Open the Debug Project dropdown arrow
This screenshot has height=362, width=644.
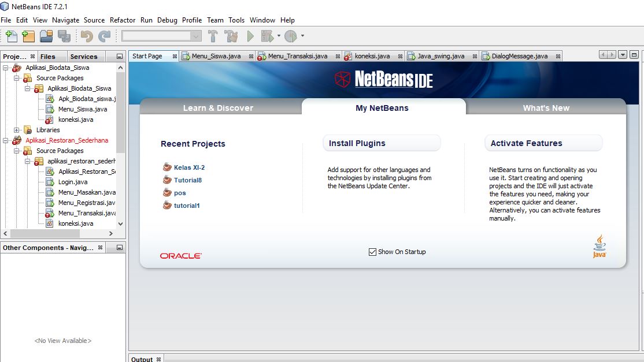coord(279,36)
